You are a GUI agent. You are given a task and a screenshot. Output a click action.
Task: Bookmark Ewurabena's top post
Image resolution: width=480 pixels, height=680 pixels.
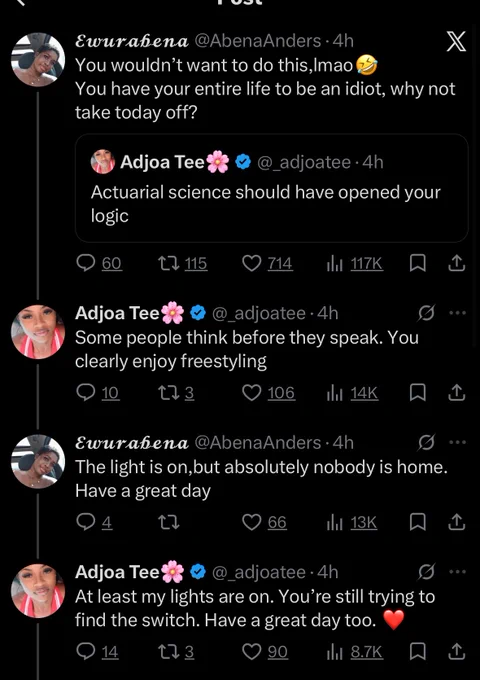tap(418, 263)
